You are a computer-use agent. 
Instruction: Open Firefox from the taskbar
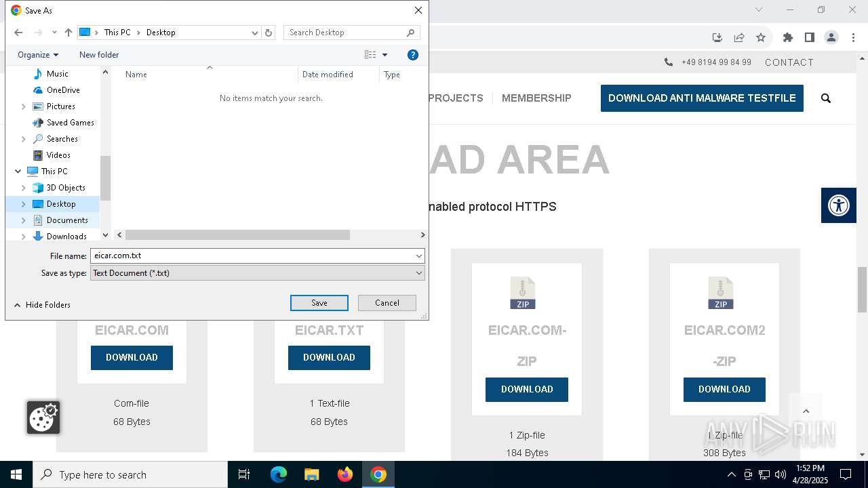pos(345,474)
